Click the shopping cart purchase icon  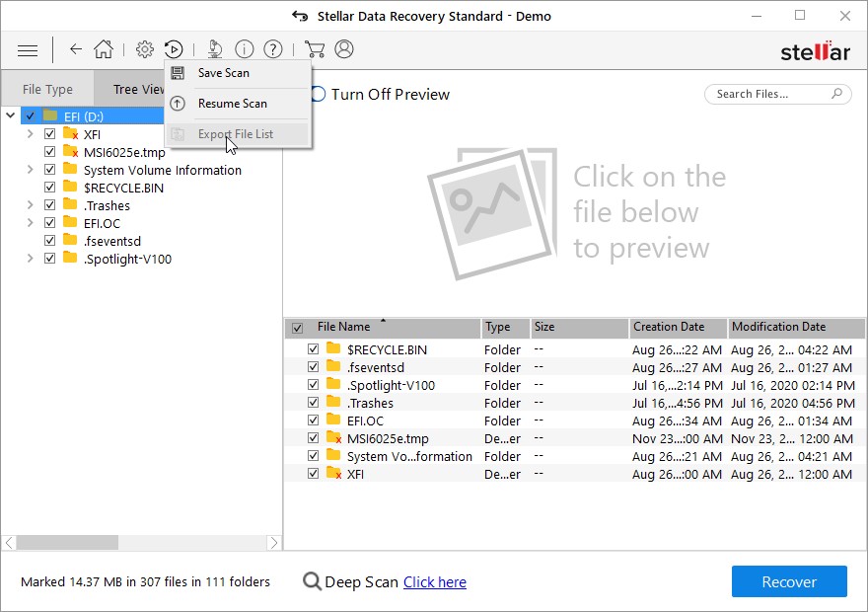pos(316,48)
